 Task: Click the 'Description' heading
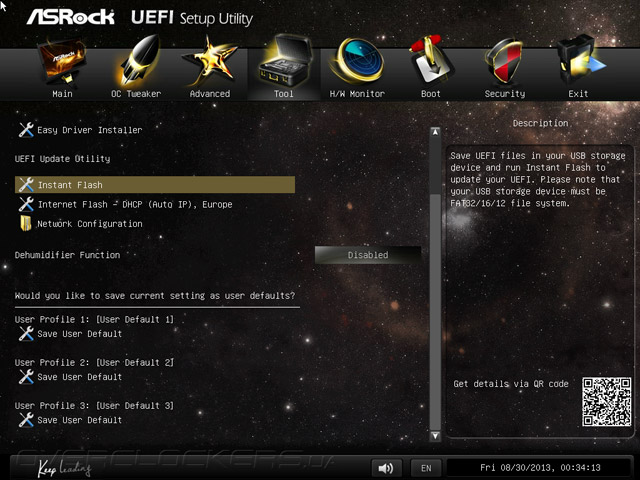540,123
